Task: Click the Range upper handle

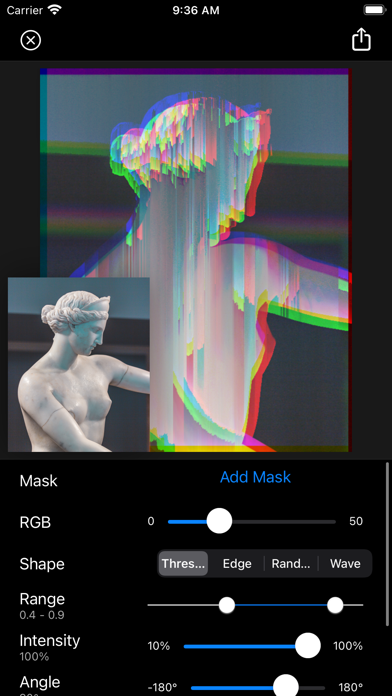Action: (335, 605)
